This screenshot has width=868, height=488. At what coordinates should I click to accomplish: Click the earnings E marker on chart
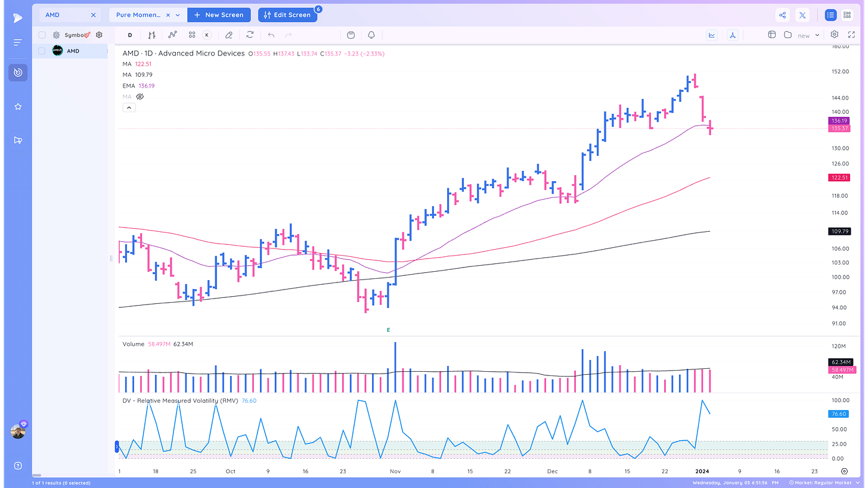coord(389,330)
